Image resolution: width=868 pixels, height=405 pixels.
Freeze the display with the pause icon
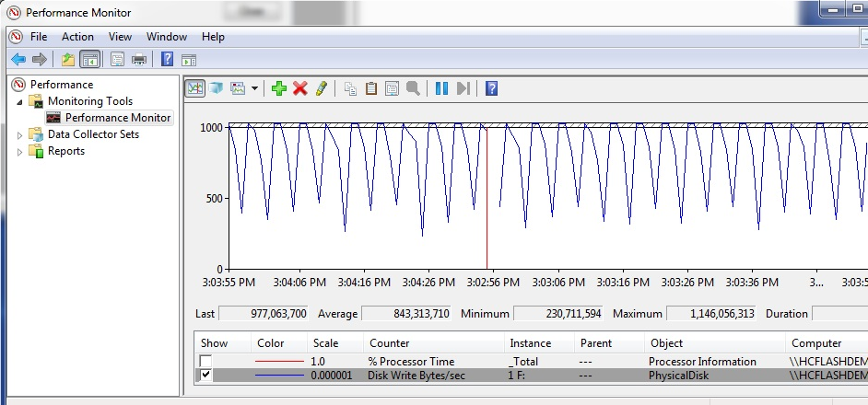[441, 88]
